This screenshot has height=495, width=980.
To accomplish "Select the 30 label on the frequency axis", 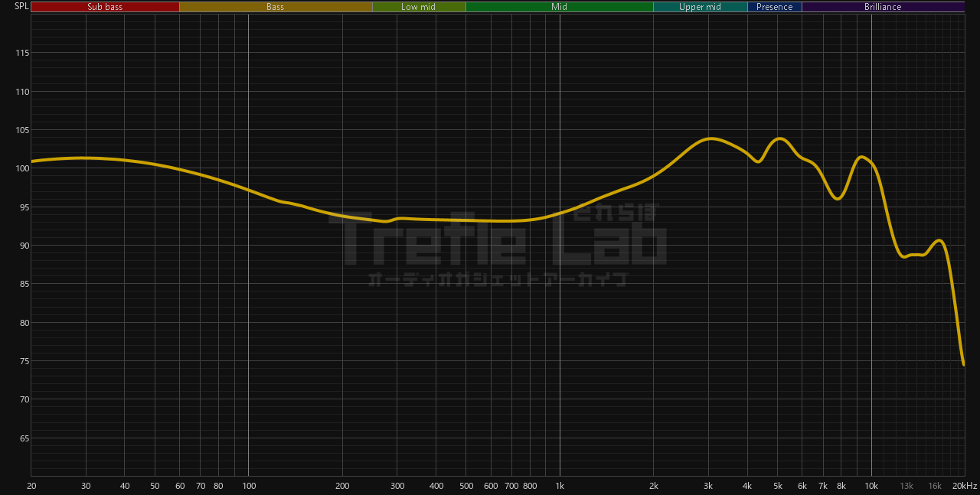I will click(x=86, y=486).
